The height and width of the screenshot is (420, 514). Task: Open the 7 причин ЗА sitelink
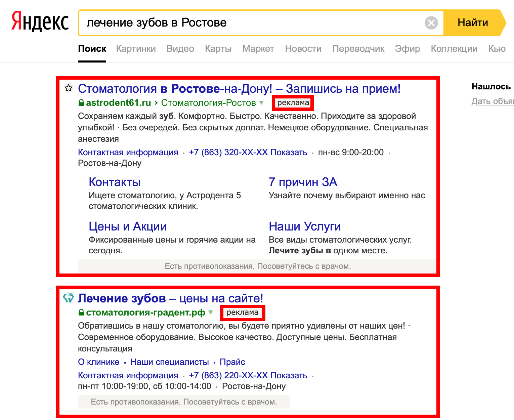tap(303, 182)
